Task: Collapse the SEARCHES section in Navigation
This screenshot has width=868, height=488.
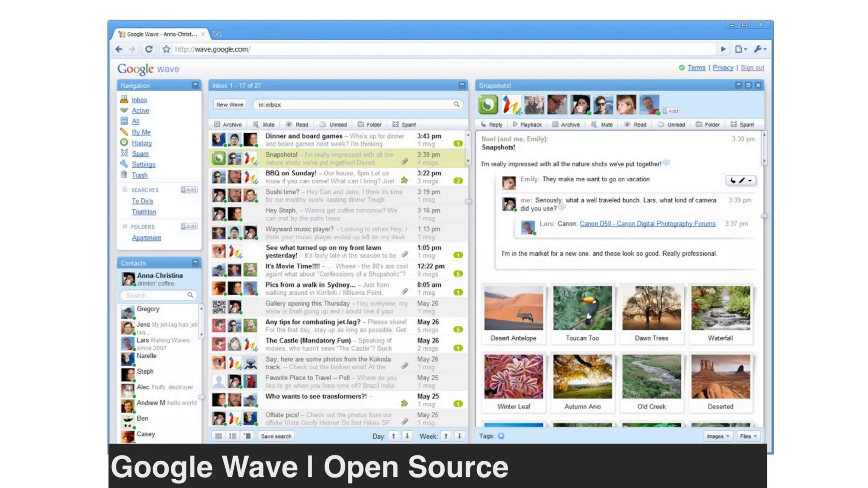Action: click(125, 190)
